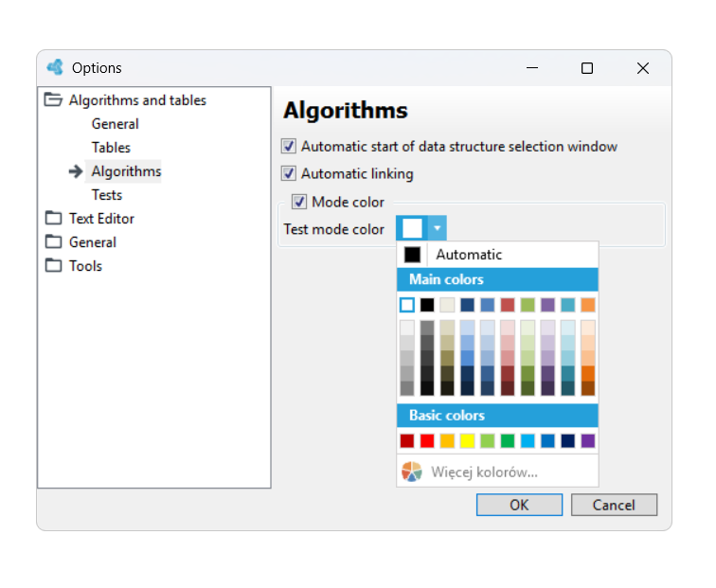Click the Test mode color label

pyautogui.click(x=333, y=229)
